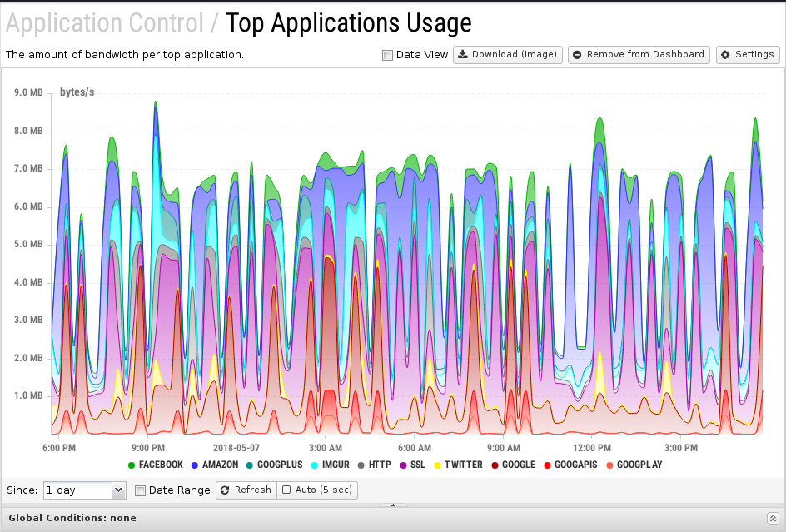This screenshot has width=786, height=532.
Task: Toggle AMAZON series in legend
Action: 215,465
